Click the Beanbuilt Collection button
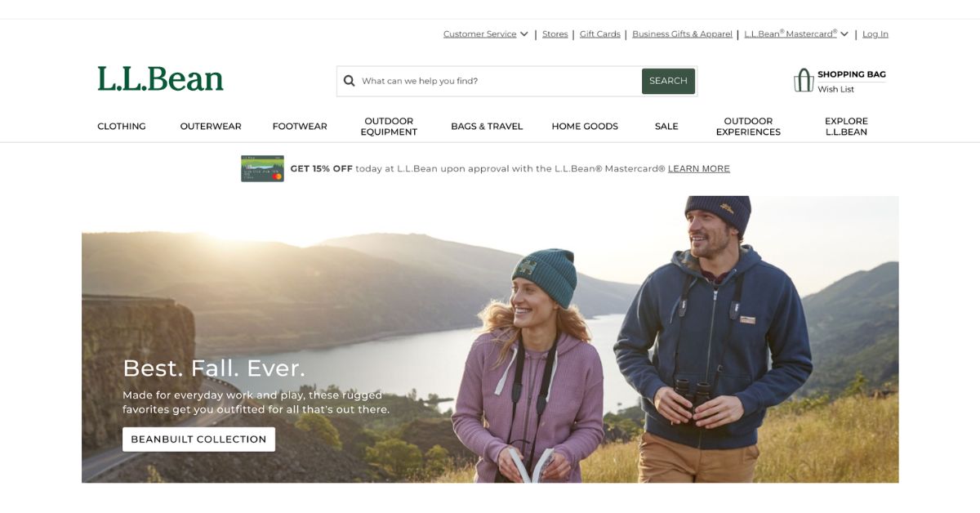This screenshot has width=980, height=513. pyautogui.click(x=198, y=439)
